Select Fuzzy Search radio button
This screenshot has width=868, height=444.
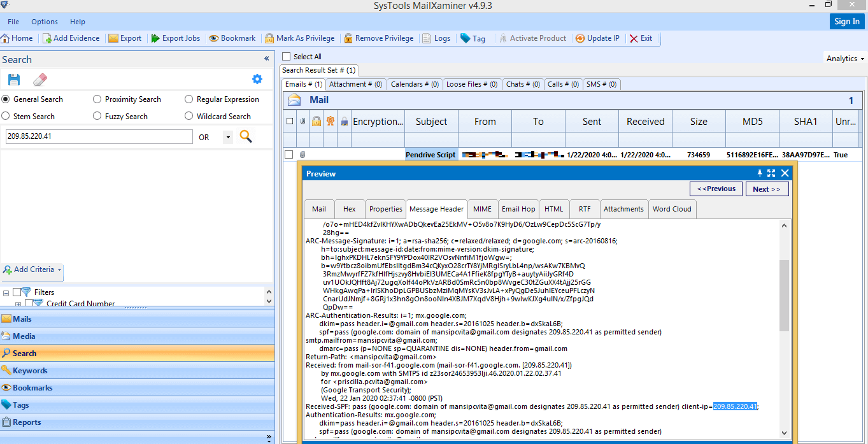click(97, 117)
